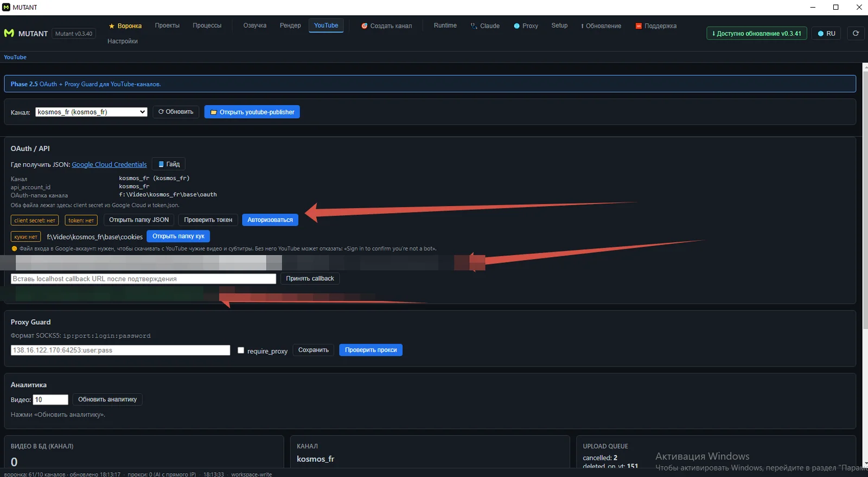Image resolution: width=868 pixels, height=477 pixels.
Task: Click the Открыть папку JSON button
Action: click(x=139, y=220)
